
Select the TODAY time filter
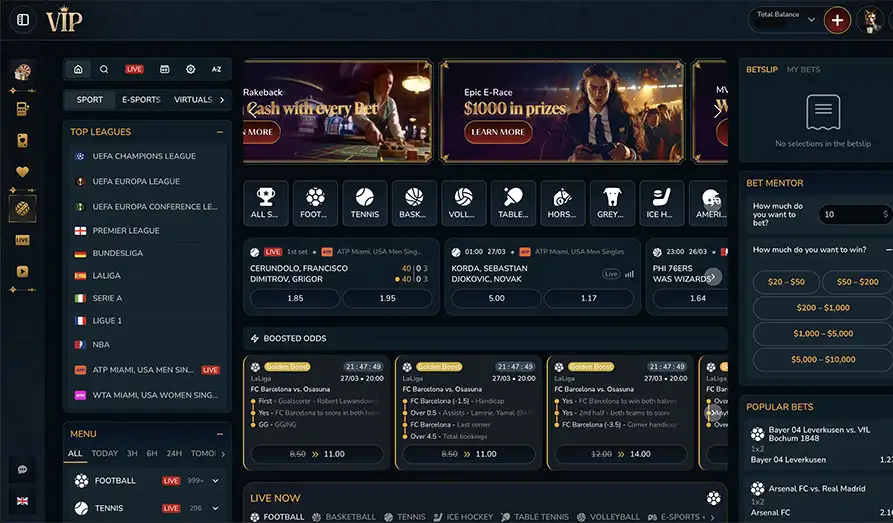pos(104,453)
